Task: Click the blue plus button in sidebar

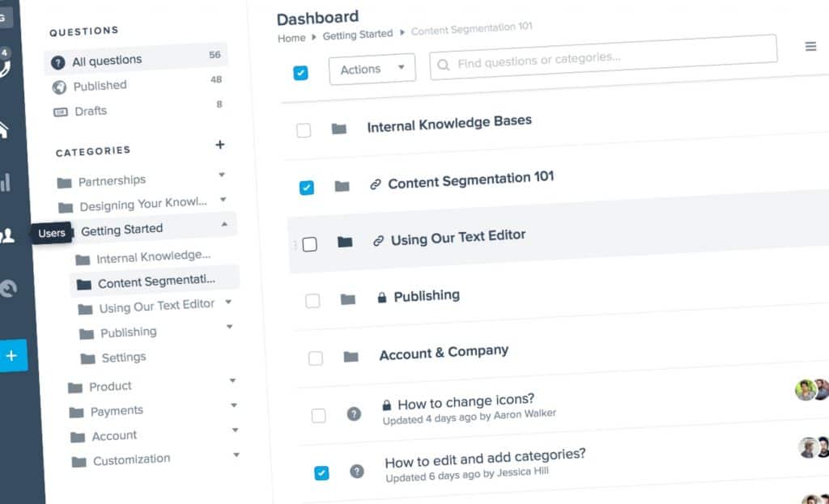Action: click(x=13, y=355)
